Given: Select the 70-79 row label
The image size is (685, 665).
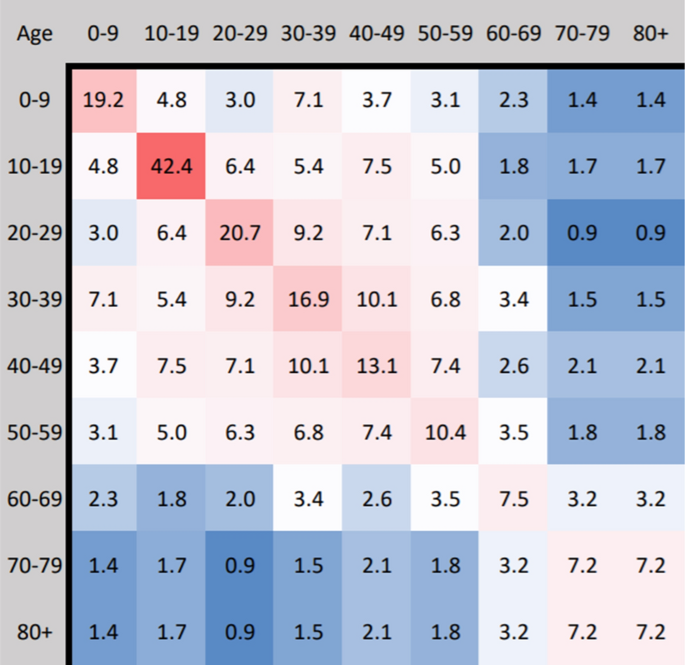Looking at the screenshot, I should tap(35, 565).
